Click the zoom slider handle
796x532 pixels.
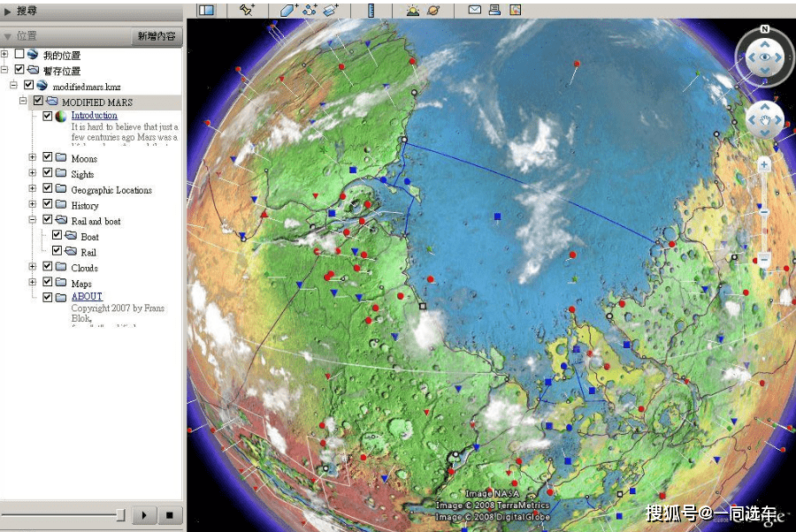[x=764, y=212]
